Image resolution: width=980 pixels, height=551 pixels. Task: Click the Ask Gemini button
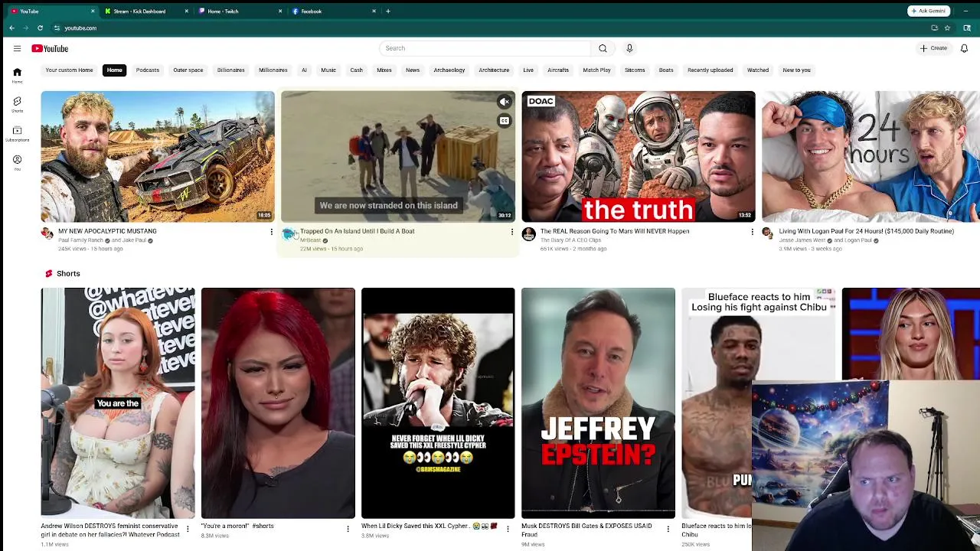929,11
